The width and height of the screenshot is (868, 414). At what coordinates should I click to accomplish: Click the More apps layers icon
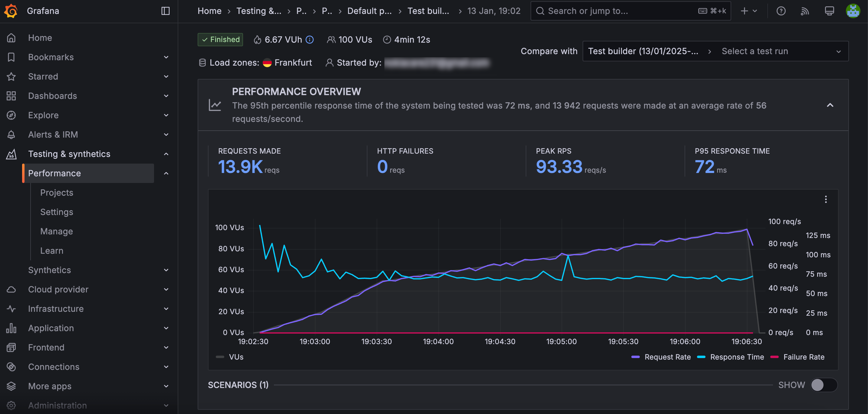click(x=11, y=386)
